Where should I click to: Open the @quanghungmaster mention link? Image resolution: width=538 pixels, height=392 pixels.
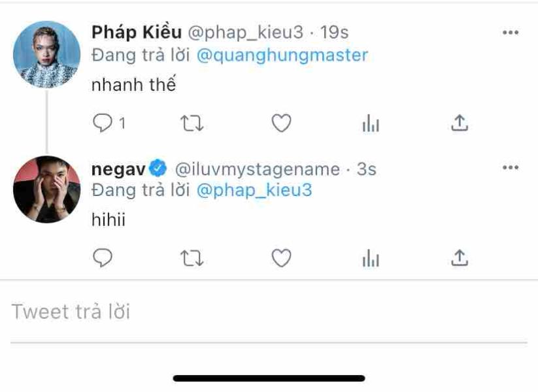(x=282, y=55)
